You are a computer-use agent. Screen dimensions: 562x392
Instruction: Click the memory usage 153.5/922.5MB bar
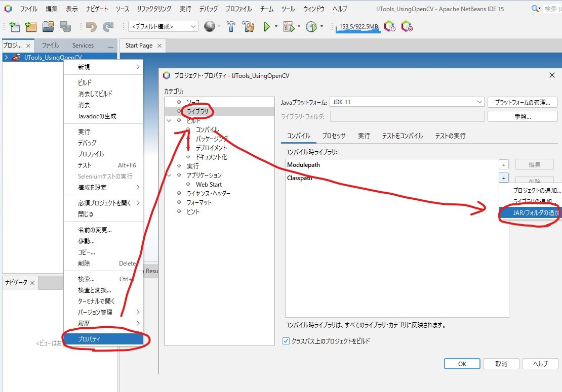tap(357, 27)
